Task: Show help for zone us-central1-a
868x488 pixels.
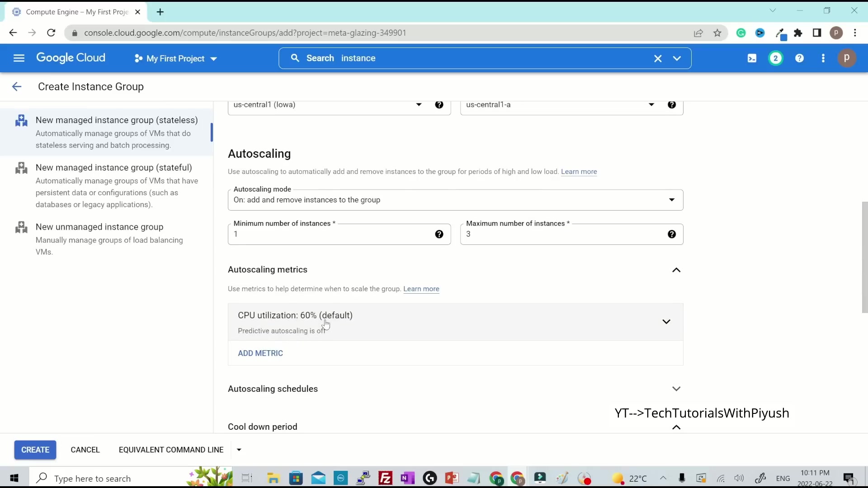Action: (672, 105)
